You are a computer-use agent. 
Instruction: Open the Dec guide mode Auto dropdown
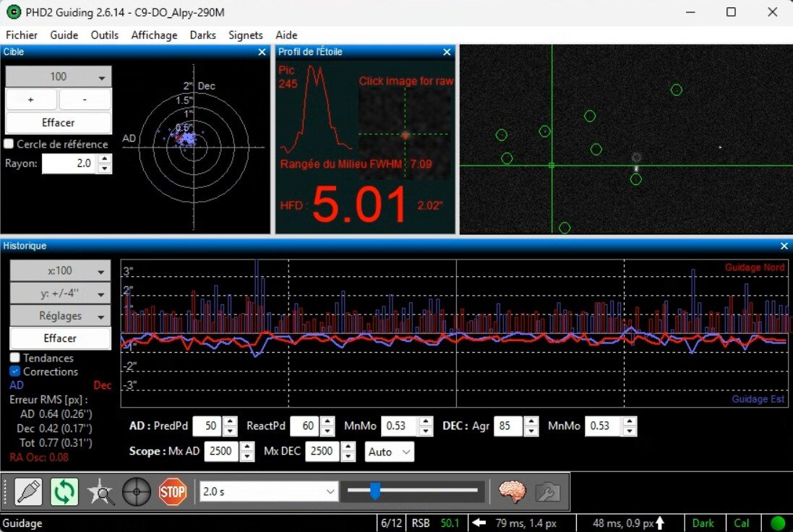click(x=389, y=452)
